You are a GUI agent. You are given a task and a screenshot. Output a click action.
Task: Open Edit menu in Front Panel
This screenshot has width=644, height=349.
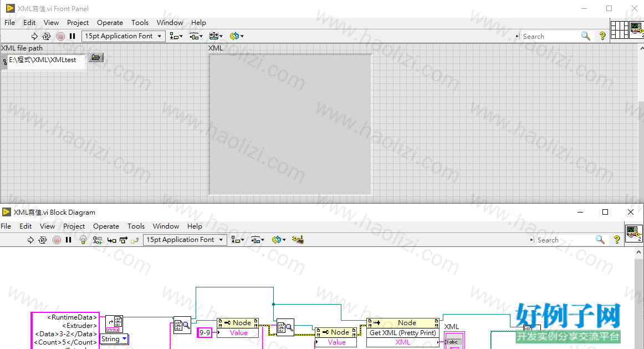coord(29,23)
